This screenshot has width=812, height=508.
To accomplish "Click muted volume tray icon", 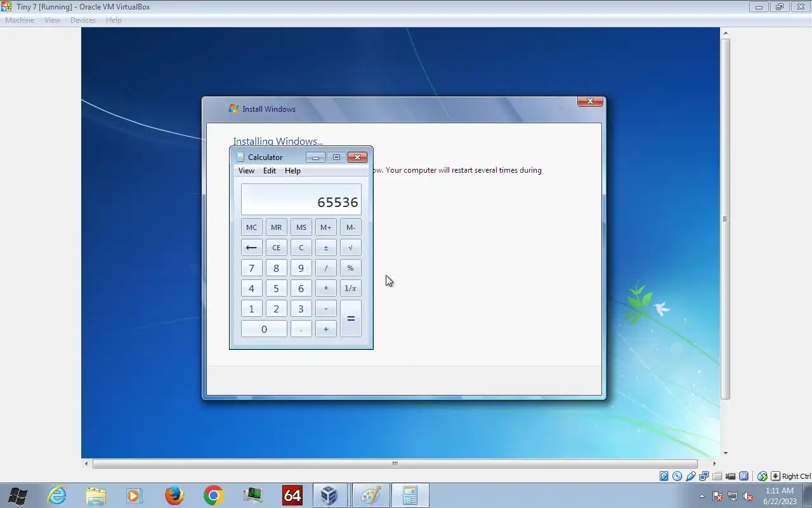I will [x=749, y=496].
